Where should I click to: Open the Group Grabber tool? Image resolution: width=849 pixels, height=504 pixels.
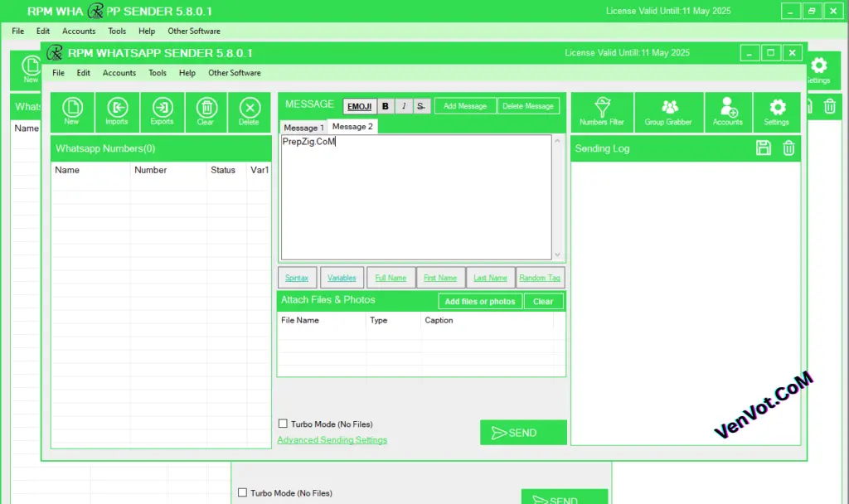(669, 112)
